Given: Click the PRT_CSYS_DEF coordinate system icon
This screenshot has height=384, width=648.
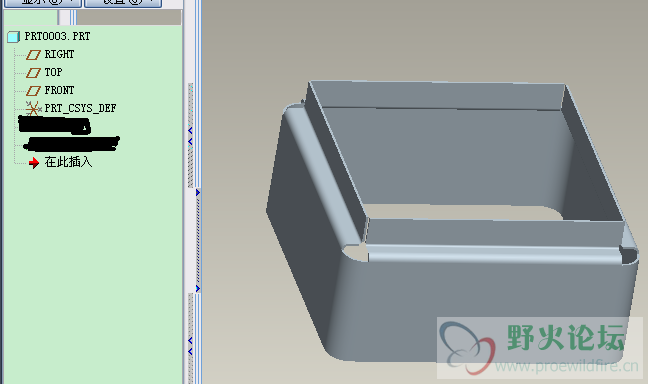Looking at the screenshot, I should click(33, 109).
